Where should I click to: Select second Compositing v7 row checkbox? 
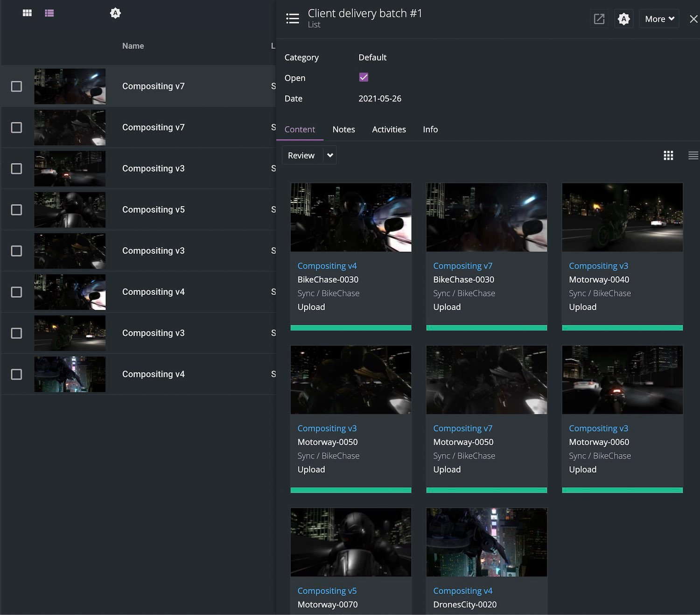point(16,127)
